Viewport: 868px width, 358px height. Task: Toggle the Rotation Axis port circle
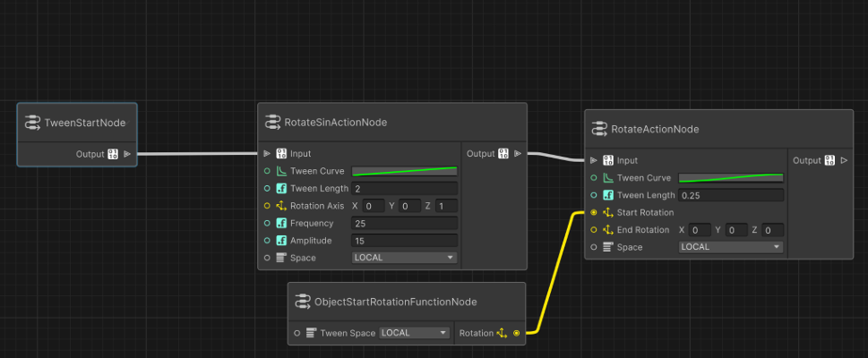(267, 206)
